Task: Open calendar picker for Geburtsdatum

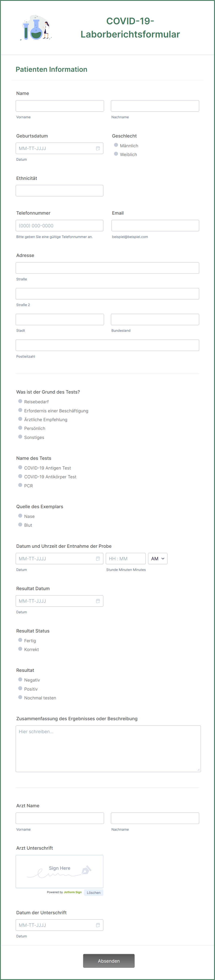Action: point(98,148)
